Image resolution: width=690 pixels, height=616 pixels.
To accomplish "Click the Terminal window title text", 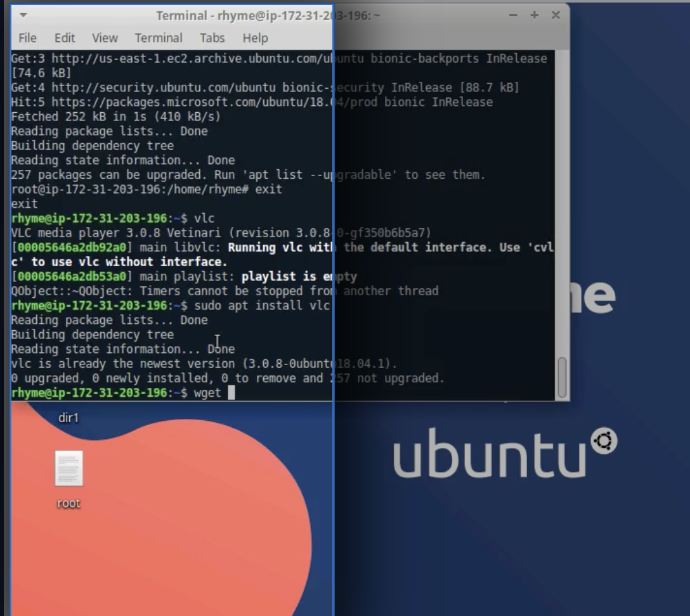I will coord(268,16).
